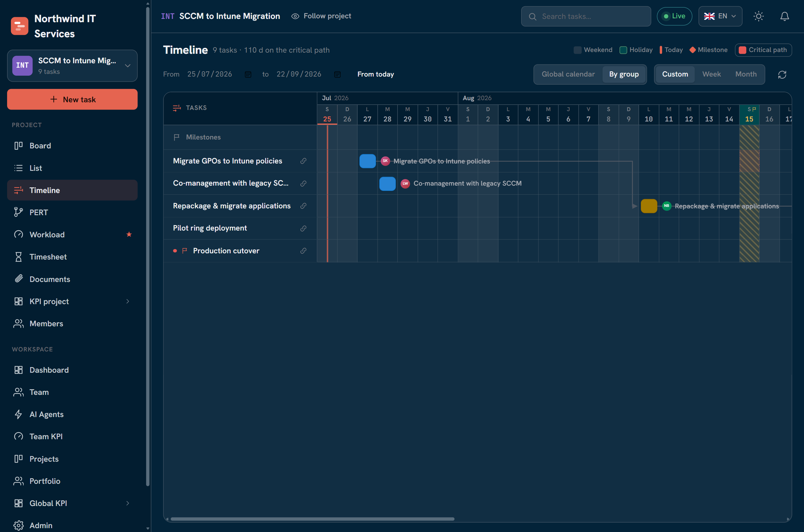Select the Production cutover task name

[x=226, y=251]
